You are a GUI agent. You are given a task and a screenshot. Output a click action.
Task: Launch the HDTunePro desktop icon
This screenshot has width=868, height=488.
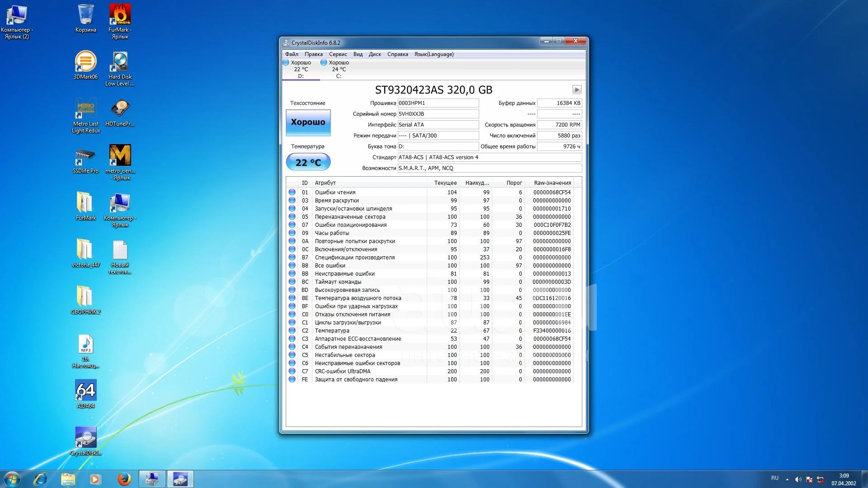[x=120, y=113]
